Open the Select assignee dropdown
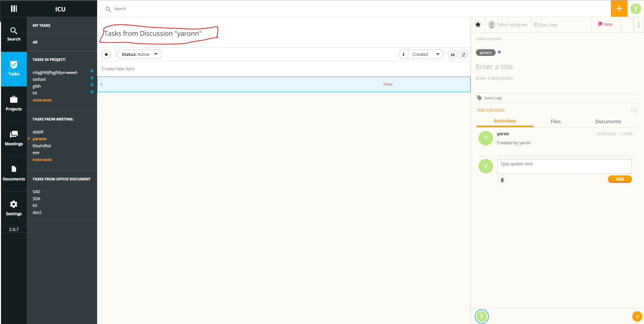The image size is (644, 324). (x=507, y=24)
